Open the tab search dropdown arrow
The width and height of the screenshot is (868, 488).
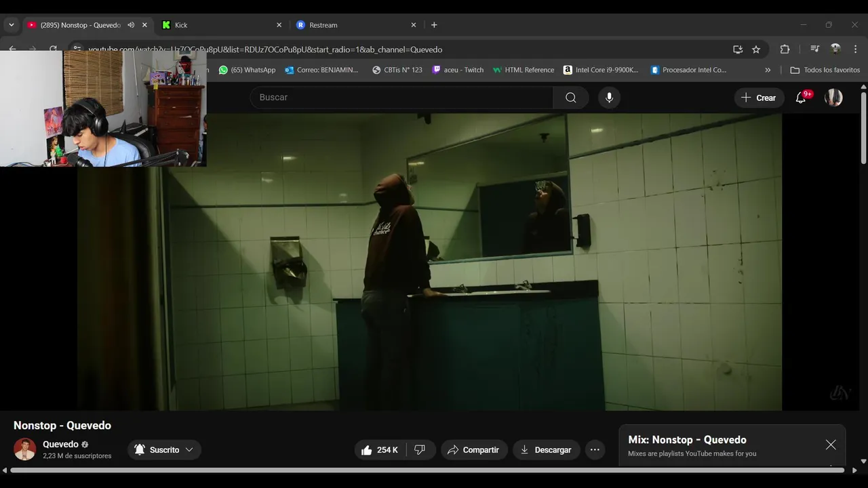(11, 25)
